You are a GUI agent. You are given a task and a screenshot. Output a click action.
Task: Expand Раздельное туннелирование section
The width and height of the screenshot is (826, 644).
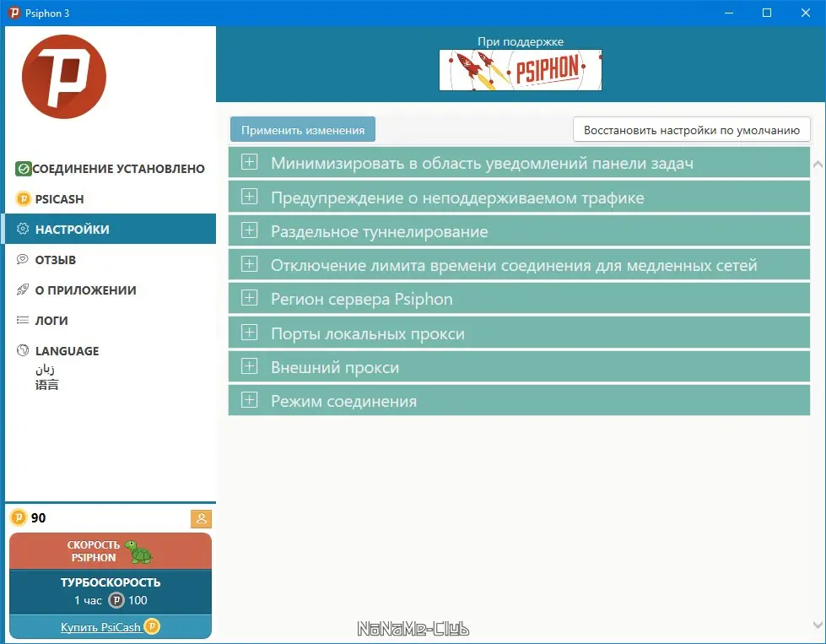tap(519, 230)
